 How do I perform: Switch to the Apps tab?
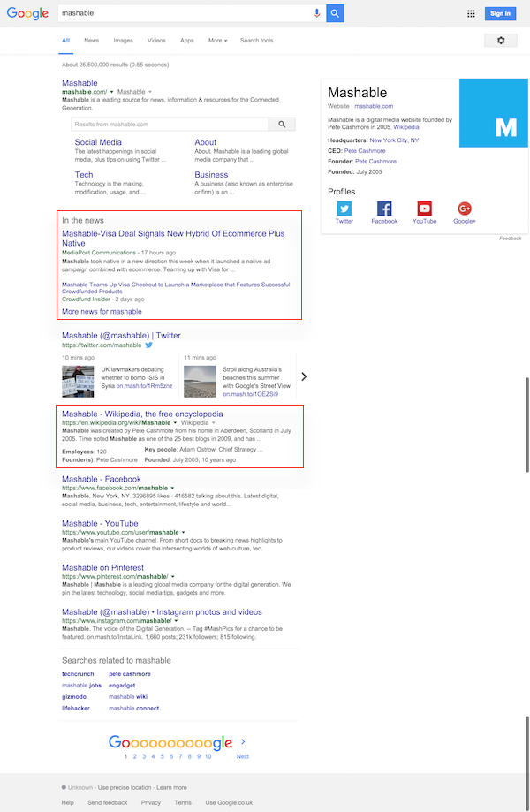click(x=187, y=41)
